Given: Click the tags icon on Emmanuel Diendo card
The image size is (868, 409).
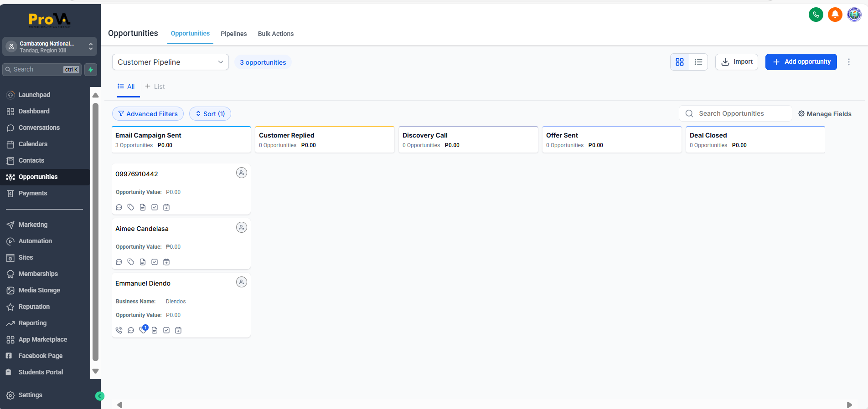Looking at the screenshot, I should [x=143, y=330].
